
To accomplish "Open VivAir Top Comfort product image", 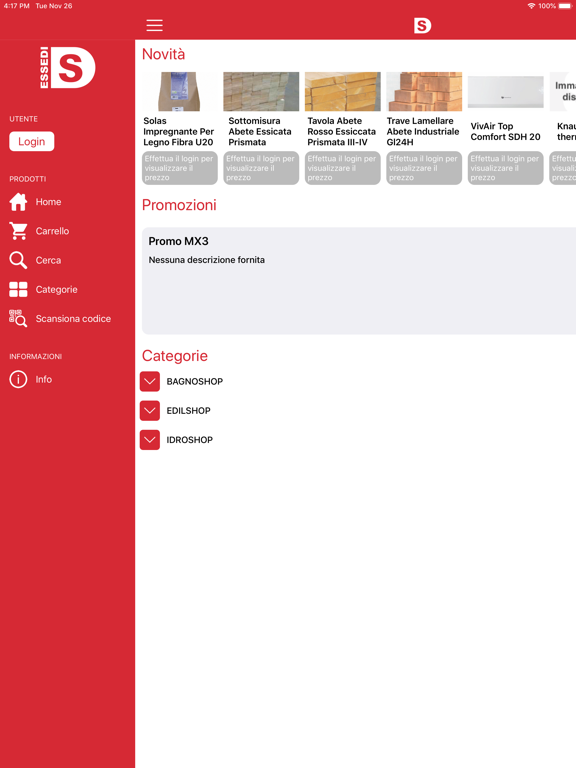I will point(505,92).
